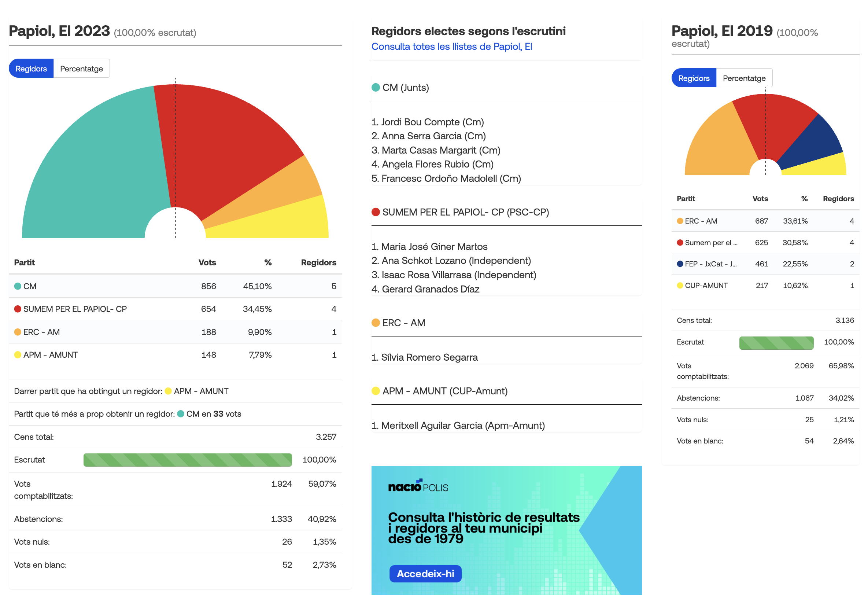Image resolution: width=868 pixels, height=611 pixels.
Task: Click the red dot beside the SUMEM PER EL PAPIOL- CP (PSC-CP) heading
Action: [x=376, y=212]
